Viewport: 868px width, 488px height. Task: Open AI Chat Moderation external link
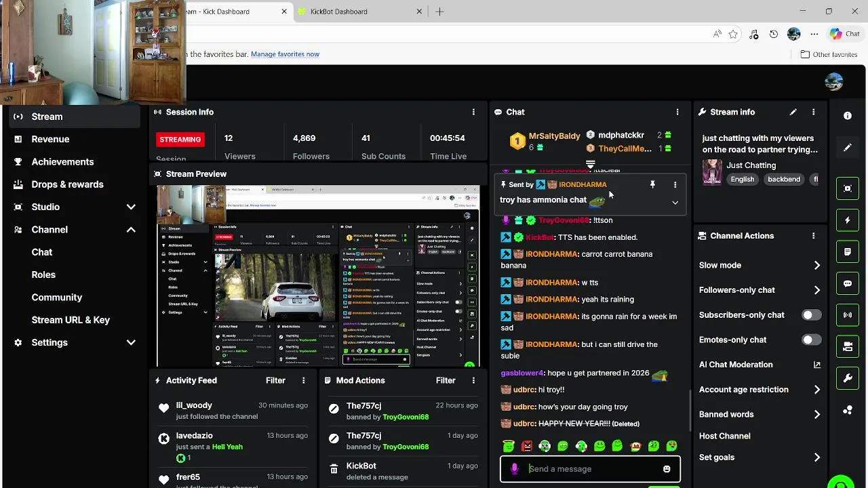(x=816, y=365)
